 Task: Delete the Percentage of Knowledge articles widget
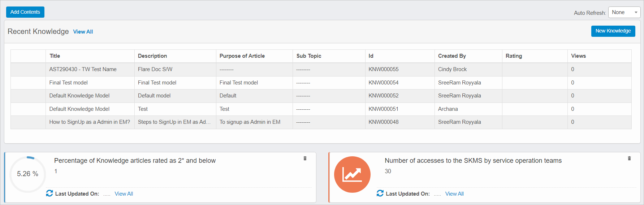click(x=305, y=158)
